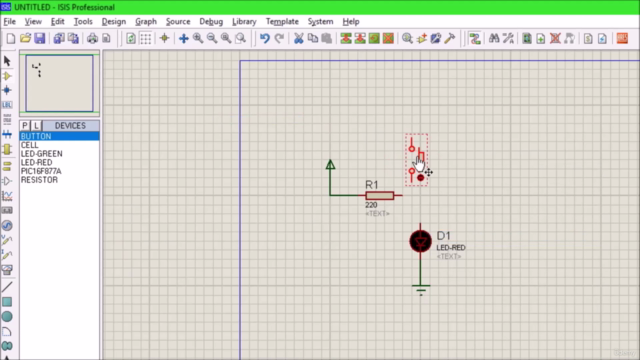640x360 pixels.
Task: Select RESISTOR in devices list
Action: point(59,180)
